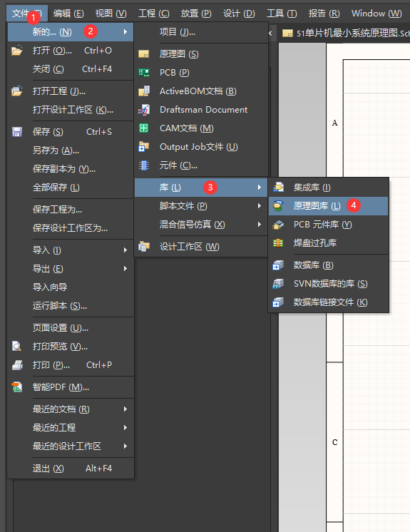
Task: Open the 工具 (T) menu
Action: point(282,14)
